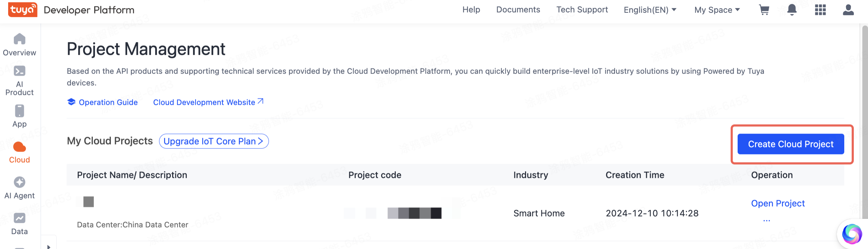Screen dimensions: 868x249
Task: Open the apps grid icon
Action: click(820, 10)
